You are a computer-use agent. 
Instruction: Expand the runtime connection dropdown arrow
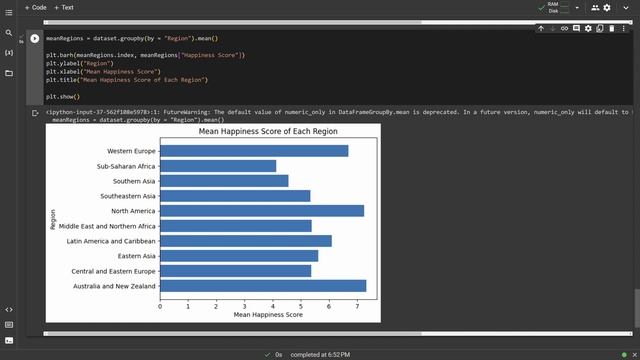coord(577,7)
